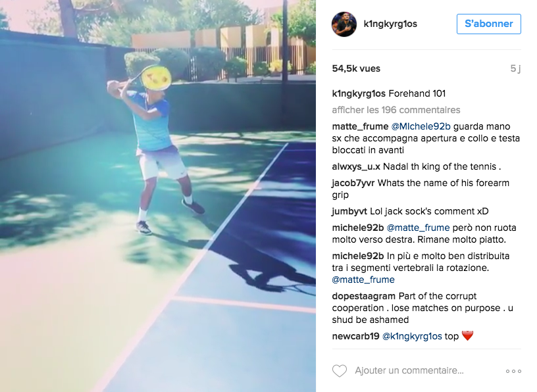The height and width of the screenshot is (392, 537).
Task: Click the S'abonner follow button
Action: pyautogui.click(x=489, y=24)
